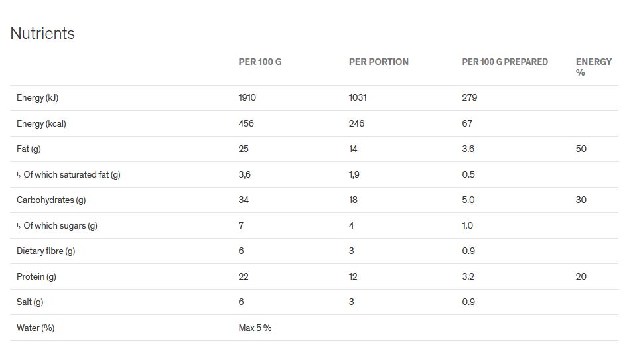This screenshot has height=364, width=633.
Task: Click the ENERGY % column header
Action: (x=593, y=67)
